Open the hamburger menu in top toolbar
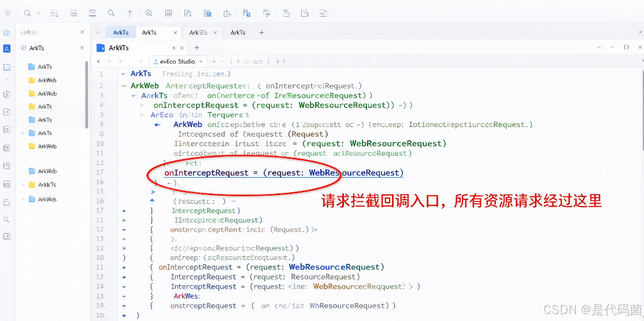Image resolution: width=644 pixels, height=321 pixels. pos(8,13)
